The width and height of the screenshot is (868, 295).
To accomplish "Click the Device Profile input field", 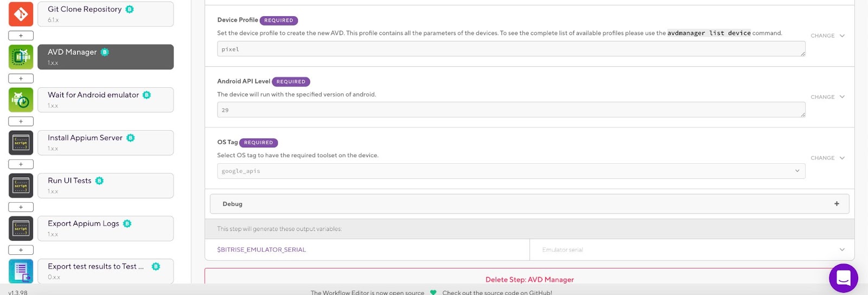I will click(511, 49).
